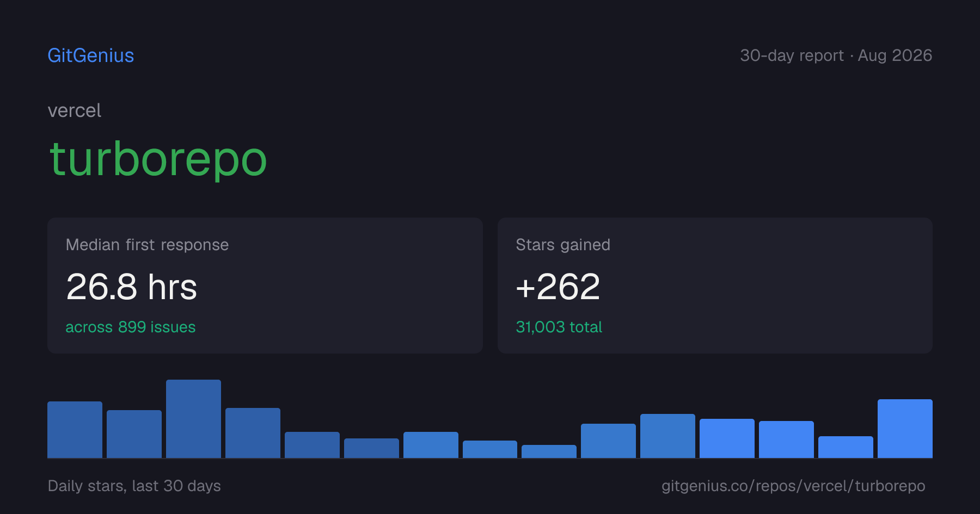Click the "31,003 total" text
The image size is (980, 514).
(x=559, y=327)
